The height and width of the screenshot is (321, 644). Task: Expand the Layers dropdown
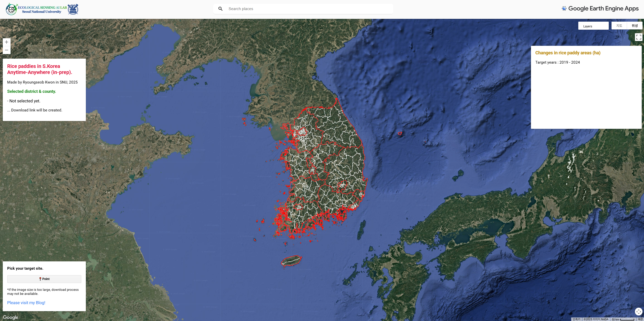593,26
